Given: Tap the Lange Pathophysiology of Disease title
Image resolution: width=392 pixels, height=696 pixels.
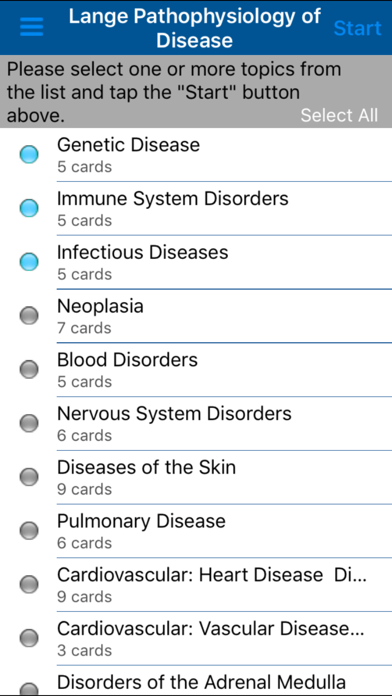Looking at the screenshot, I should coord(194,28).
